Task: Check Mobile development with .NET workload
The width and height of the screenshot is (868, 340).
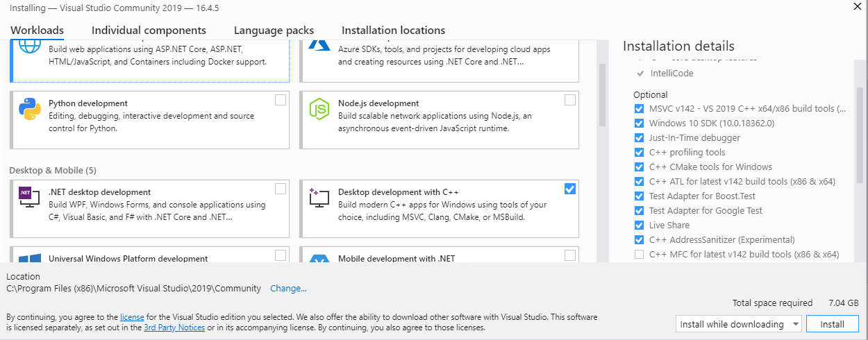Action: [570, 255]
